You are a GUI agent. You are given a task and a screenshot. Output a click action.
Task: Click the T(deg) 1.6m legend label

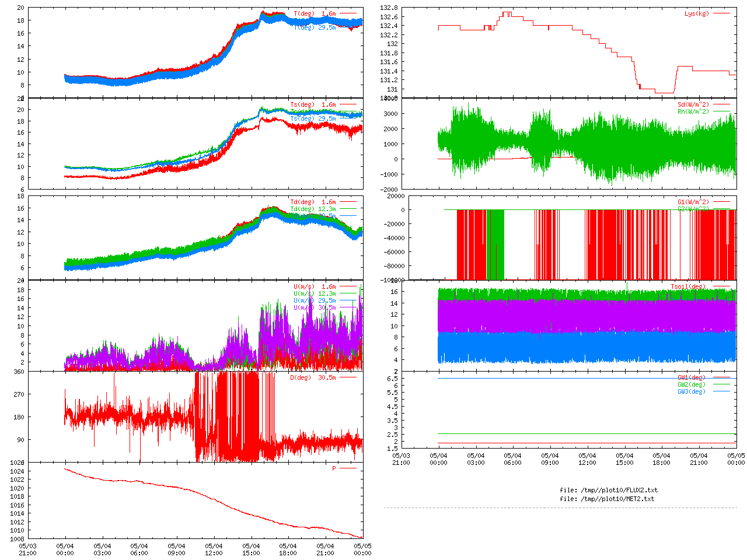click(315, 13)
